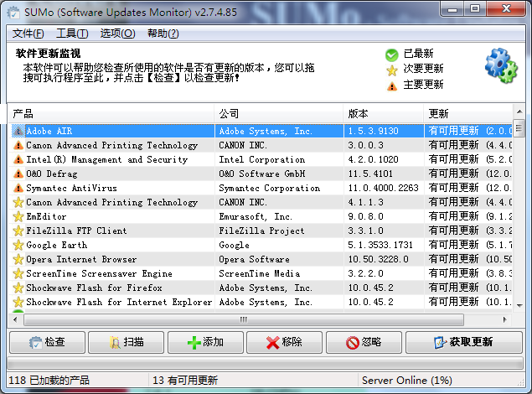The image size is (532, 394).
Task: Click the star icon for Shockwave Flash for Internet Explorer
Action: coord(18,302)
